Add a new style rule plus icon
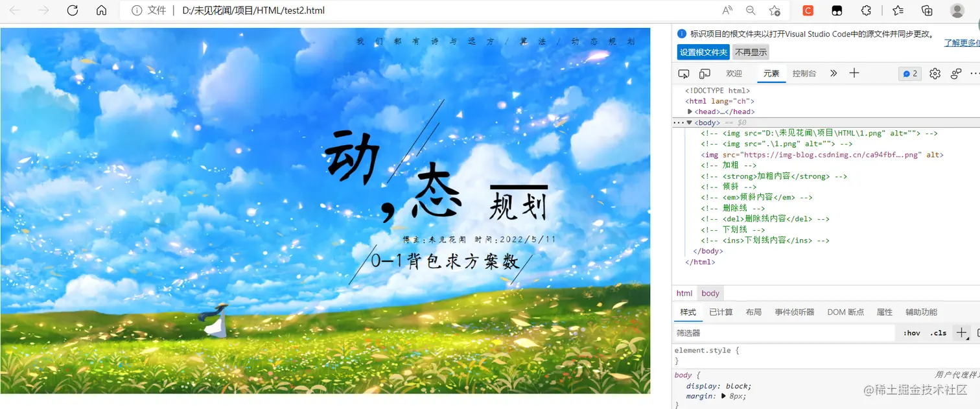Viewport: 980px width, 409px height. 962,333
